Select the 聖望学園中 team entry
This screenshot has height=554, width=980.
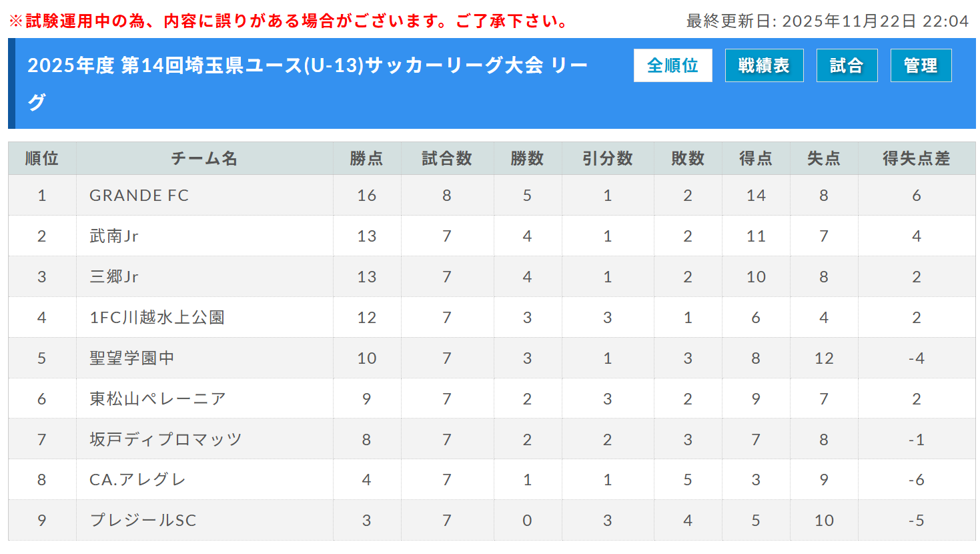(x=132, y=358)
